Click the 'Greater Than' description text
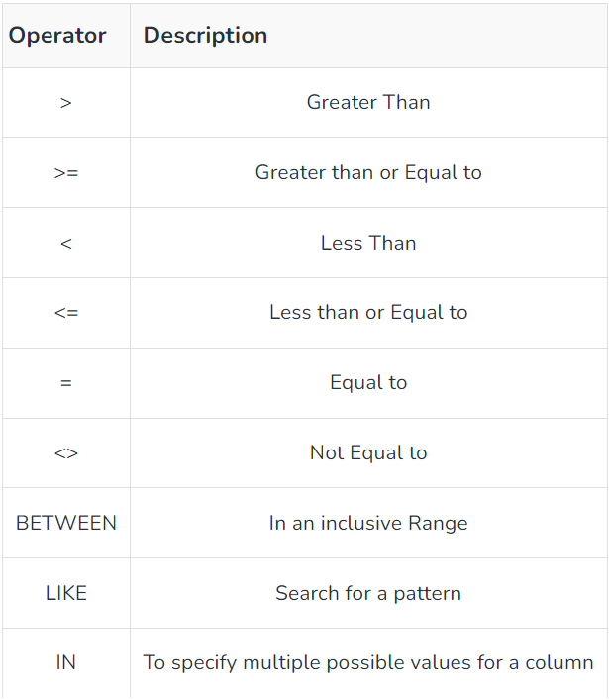The width and height of the screenshot is (609, 700). point(368,102)
